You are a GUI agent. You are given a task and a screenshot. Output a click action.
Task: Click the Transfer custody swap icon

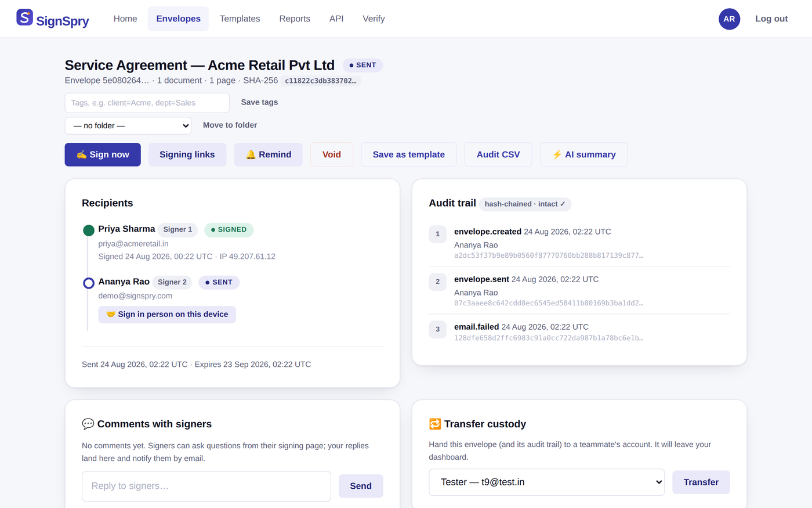435,424
